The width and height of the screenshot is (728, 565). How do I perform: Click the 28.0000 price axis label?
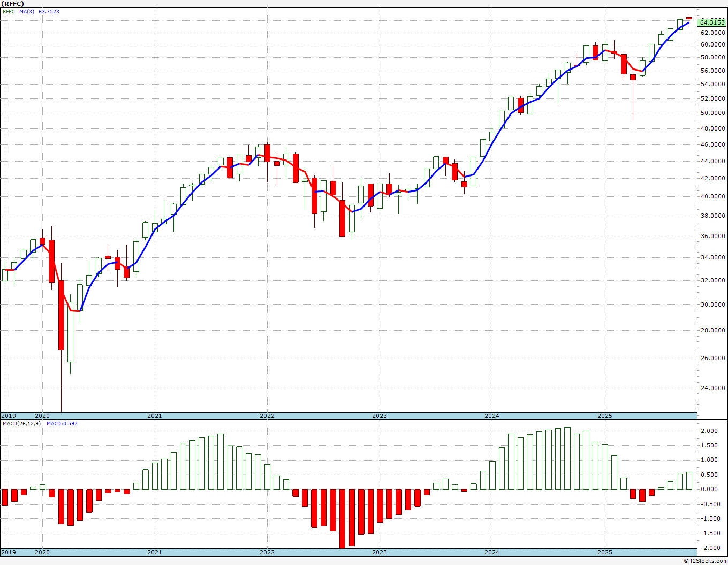tap(712, 330)
